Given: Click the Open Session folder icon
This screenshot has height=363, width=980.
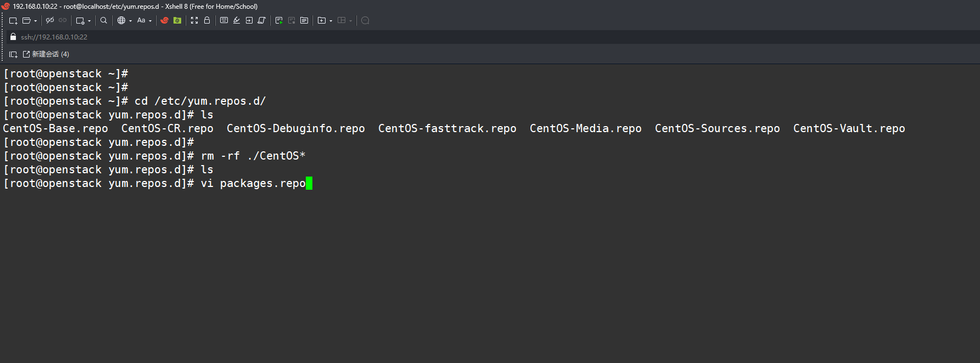Looking at the screenshot, I should pos(26,20).
